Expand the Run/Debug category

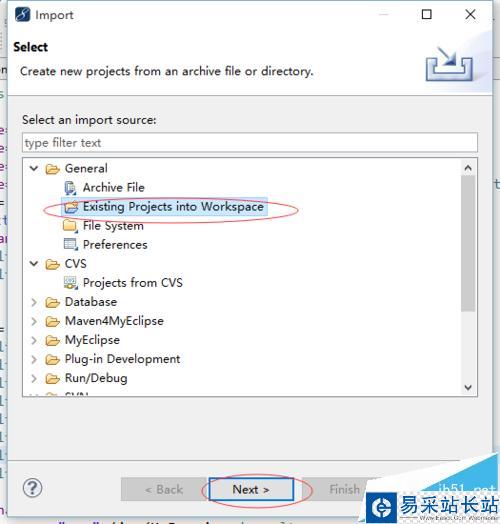coord(34,378)
